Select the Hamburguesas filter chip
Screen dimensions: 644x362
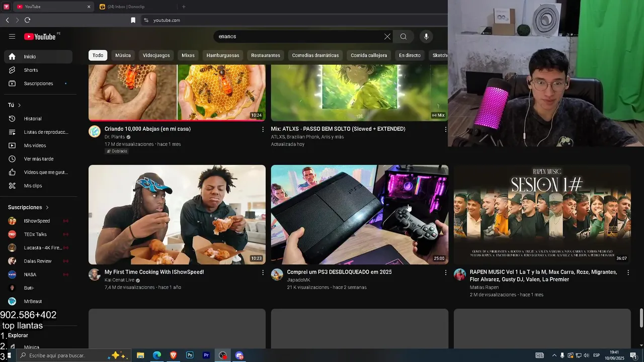click(x=223, y=55)
